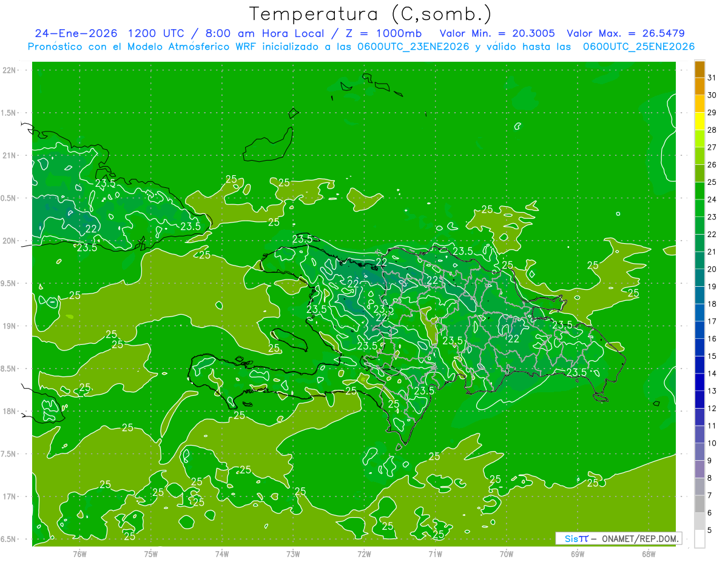Click the purple color bar segment between 9 and 10
Image resolution: width=728 pixels, height=562 pixels.
pos(699,452)
